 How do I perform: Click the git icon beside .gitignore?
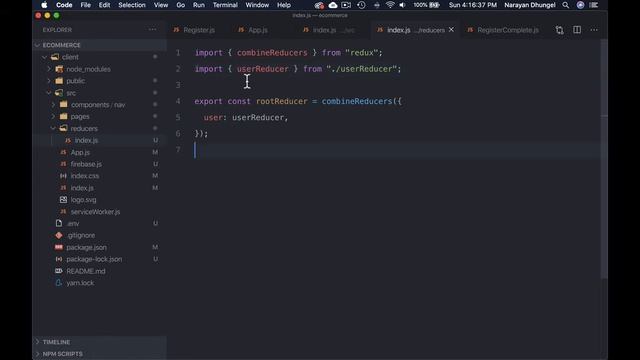[x=59, y=236]
